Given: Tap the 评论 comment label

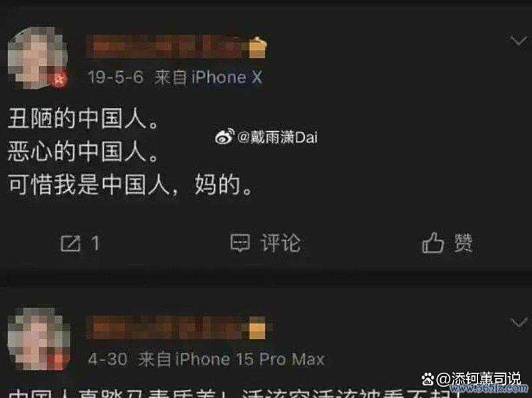Looking at the screenshot, I should click(x=281, y=243).
